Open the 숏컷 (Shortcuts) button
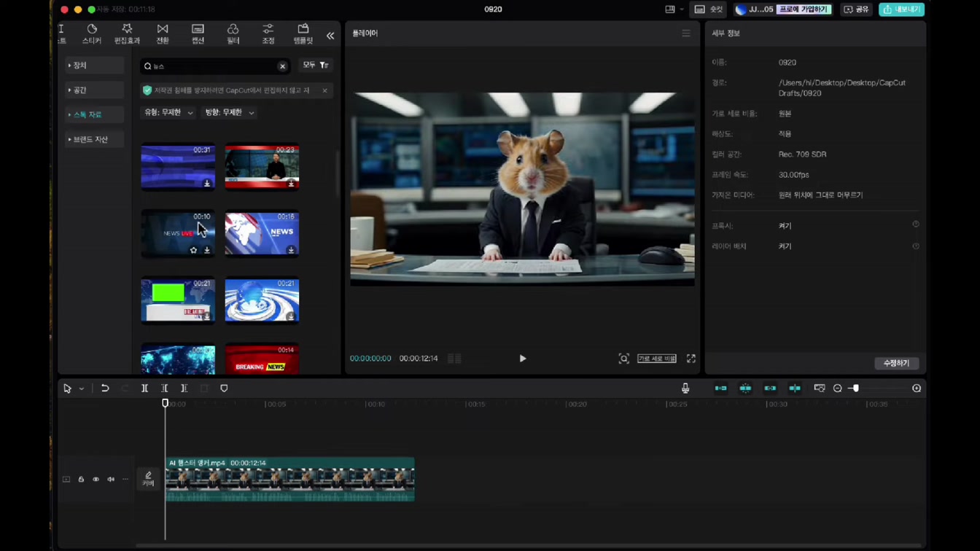 tap(709, 9)
